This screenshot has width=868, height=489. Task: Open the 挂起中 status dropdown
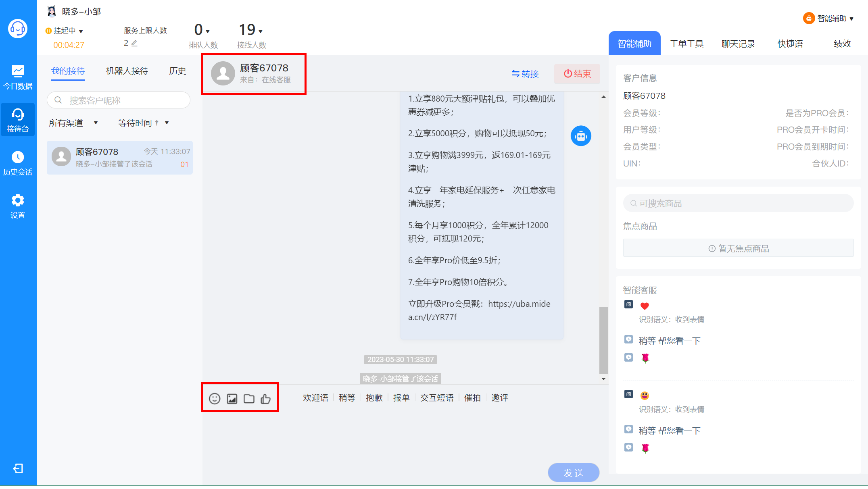pyautogui.click(x=65, y=31)
